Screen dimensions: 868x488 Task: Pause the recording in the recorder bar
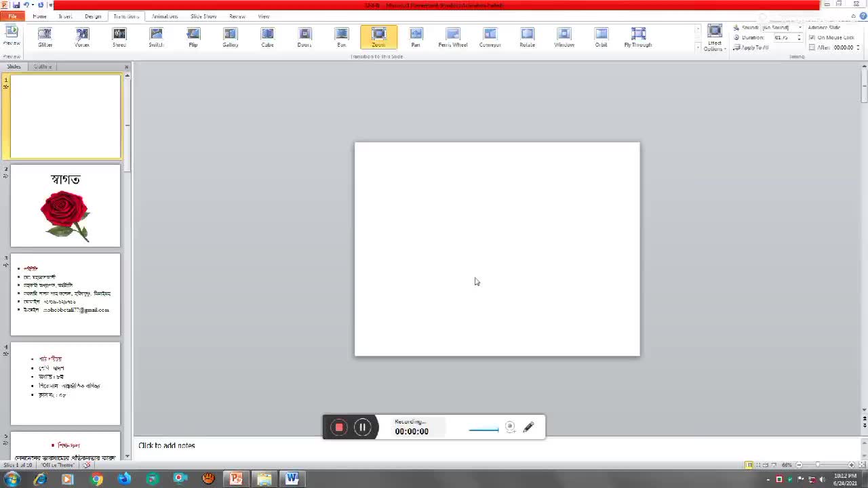tap(363, 427)
